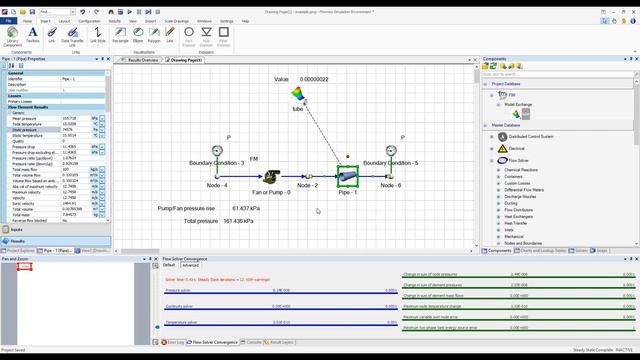Click the Boundary Condition - 3 gauge
Image resolution: width=640 pixels, height=360 pixels.
click(217, 151)
